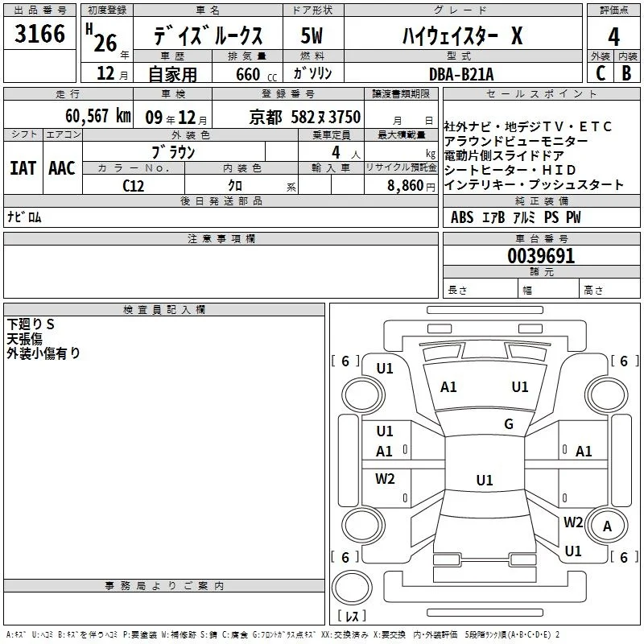Click the ABS equipment entry
This screenshot has width=644, height=644.
pos(461,217)
